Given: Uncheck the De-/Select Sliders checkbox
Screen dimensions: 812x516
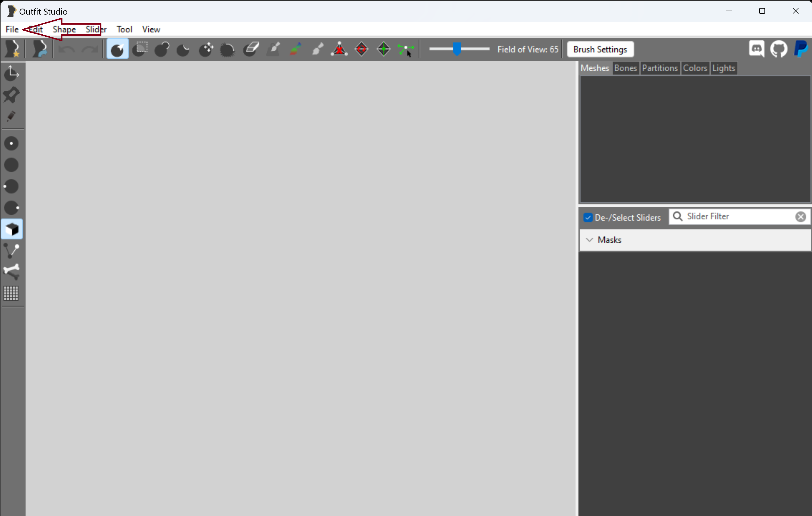Looking at the screenshot, I should tap(588, 217).
